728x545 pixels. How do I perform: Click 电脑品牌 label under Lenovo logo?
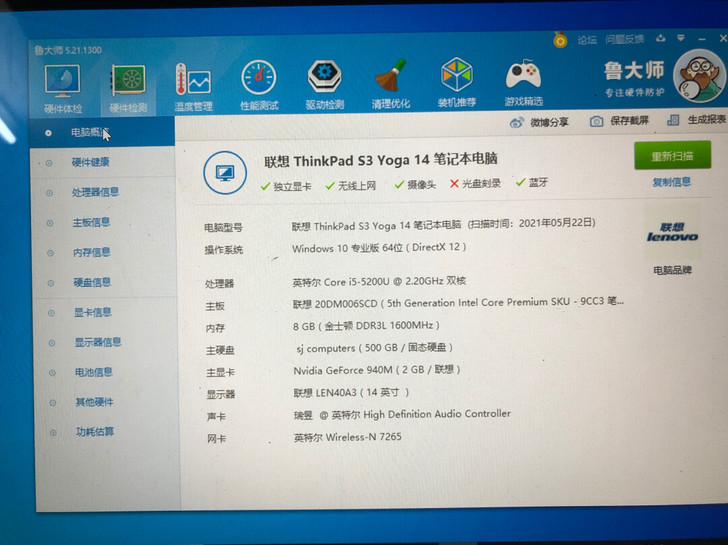point(672,270)
